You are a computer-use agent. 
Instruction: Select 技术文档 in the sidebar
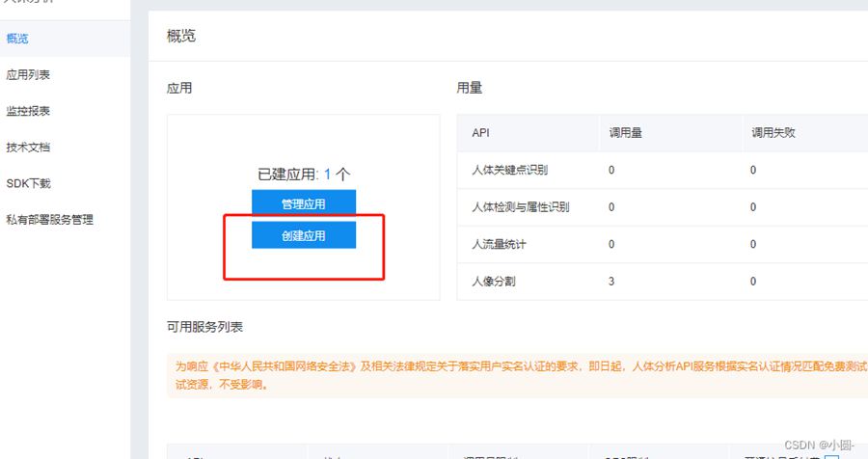point(28,147)
